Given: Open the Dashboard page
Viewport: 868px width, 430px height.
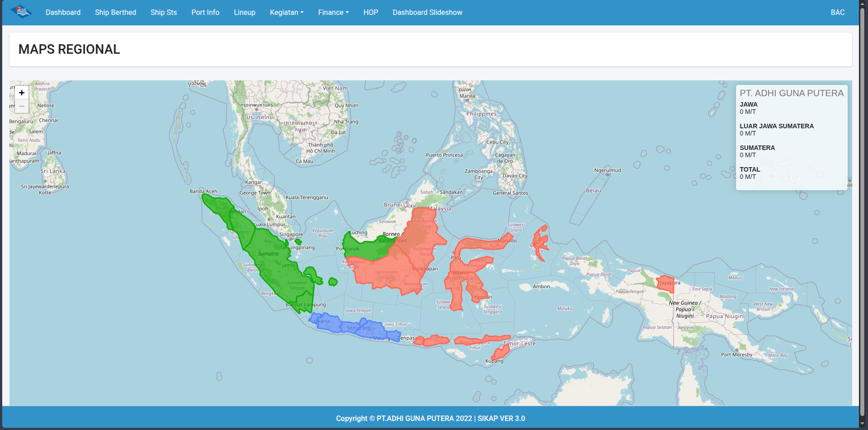Looking at the screenshot, I should [63, 12].
